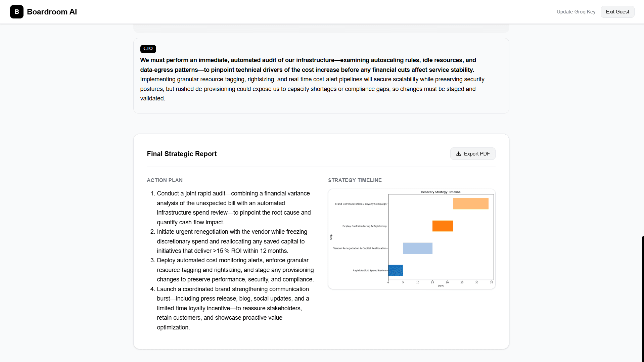The height and width of the screenshot is (362, 644).
Task: Select the Recovery Strategy Timeline chart image
Action: pos(412,239)
